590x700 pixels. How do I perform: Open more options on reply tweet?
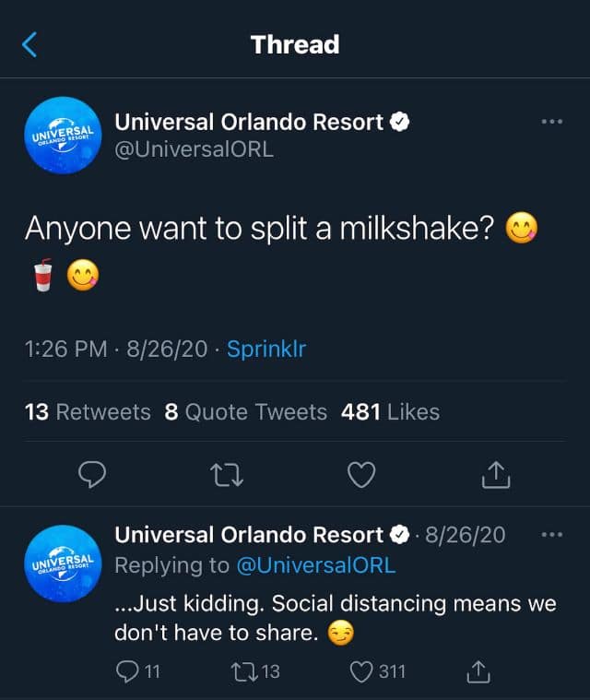pyautogui.click(x=551, y=534)
